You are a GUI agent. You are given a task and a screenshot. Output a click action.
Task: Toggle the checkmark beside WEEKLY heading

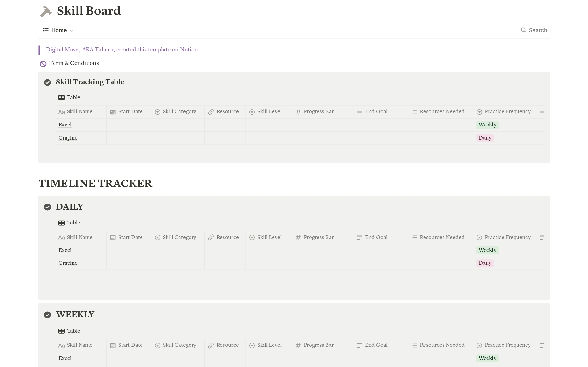tap(47, 315)
